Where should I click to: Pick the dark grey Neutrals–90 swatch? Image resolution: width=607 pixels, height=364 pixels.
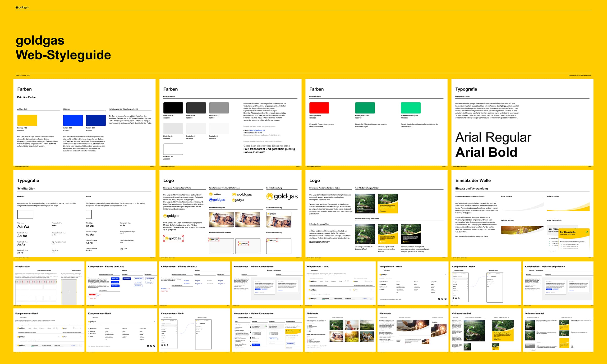click(x=196, y=108)
